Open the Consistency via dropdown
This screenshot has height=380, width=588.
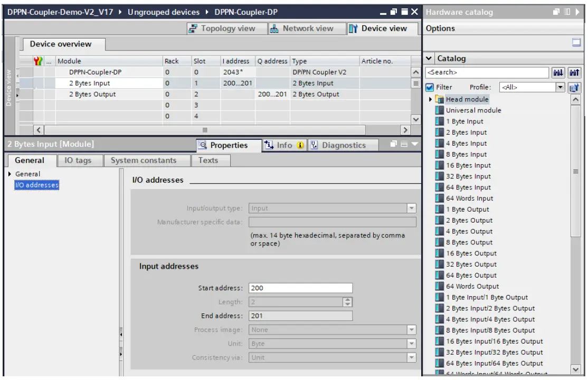click(411, 357)
